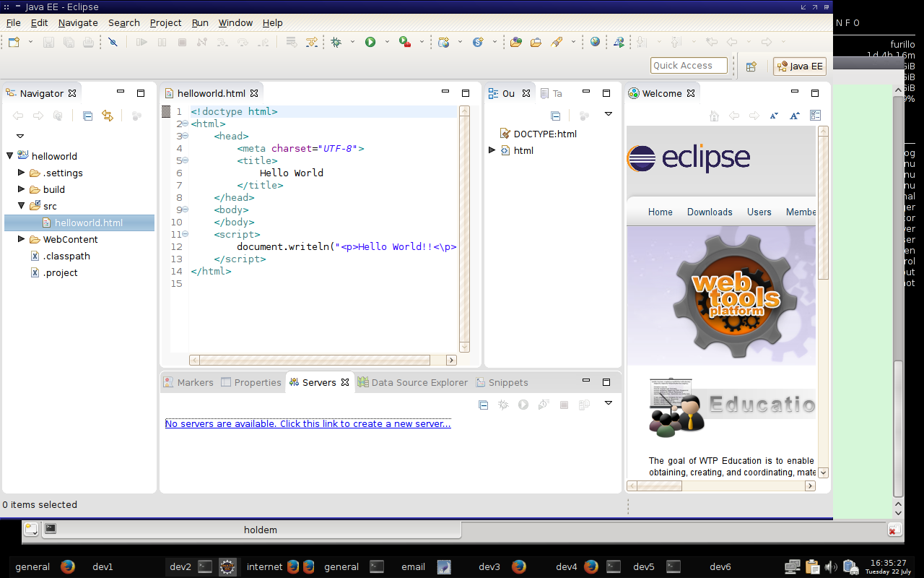Open Outline view menu dropdown triangle
924x578 pixels.
point(609,114)
